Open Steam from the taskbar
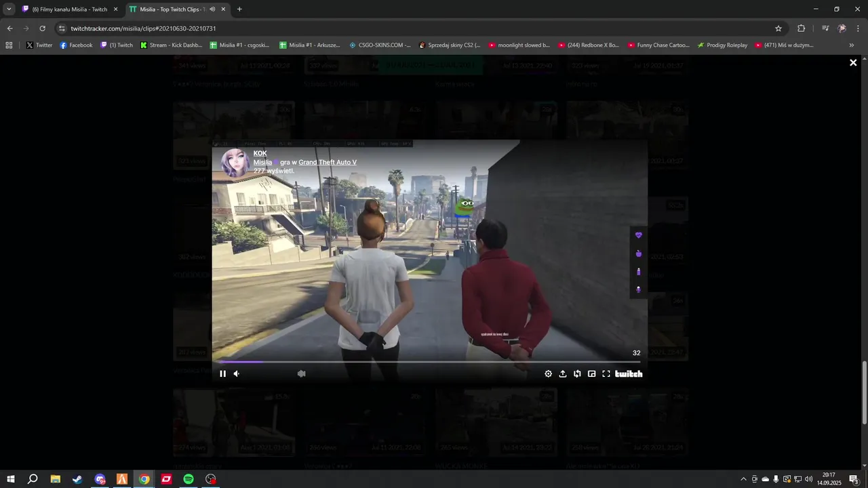This screenshot has height=488, width=868. 77,479
